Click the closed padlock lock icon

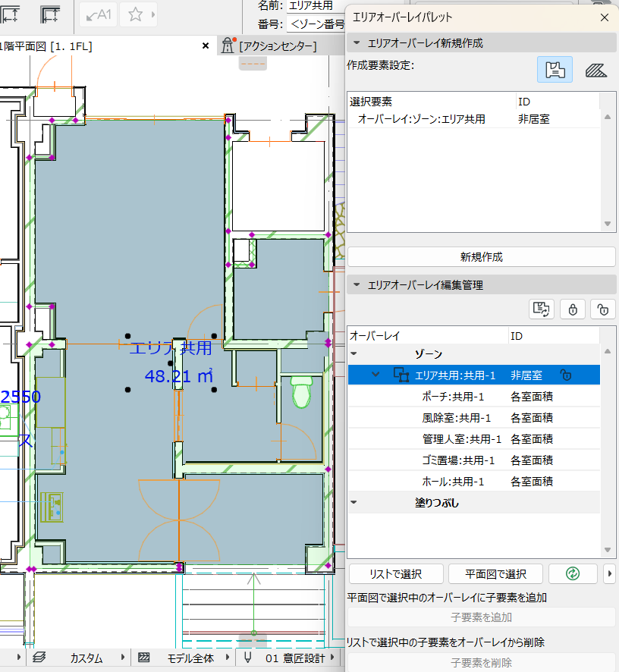coord(573,309)
